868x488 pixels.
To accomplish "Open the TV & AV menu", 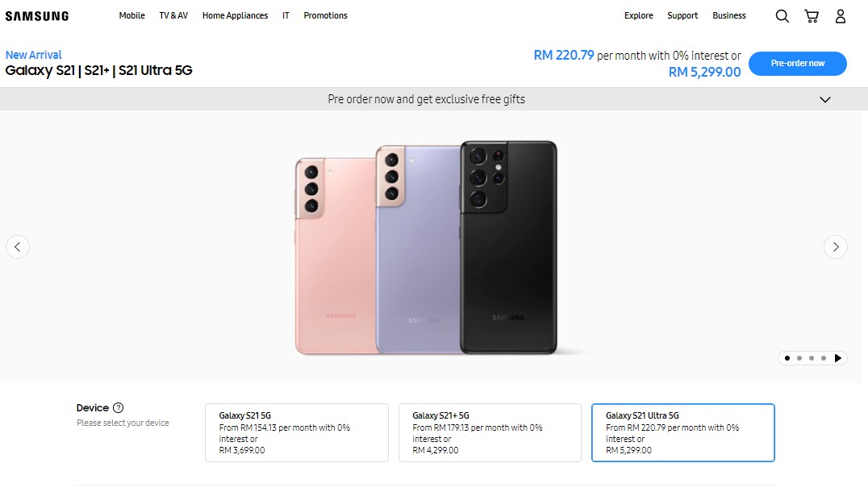I will click(173, 16).
